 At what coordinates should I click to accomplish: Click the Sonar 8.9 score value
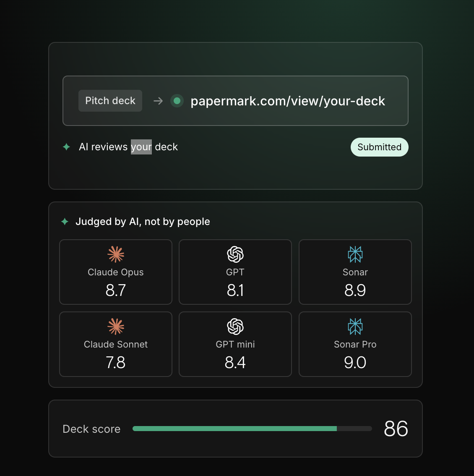coord(355,290)
